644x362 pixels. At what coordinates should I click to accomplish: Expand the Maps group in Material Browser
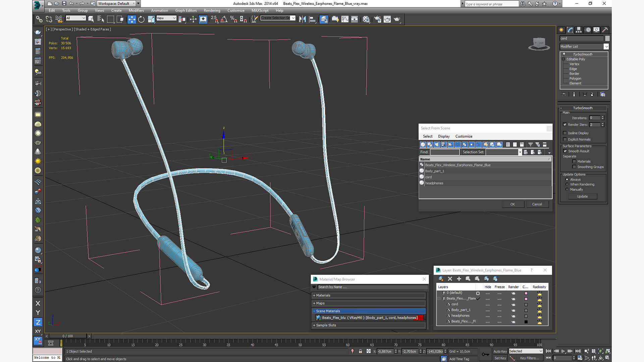tap(369, 303)
